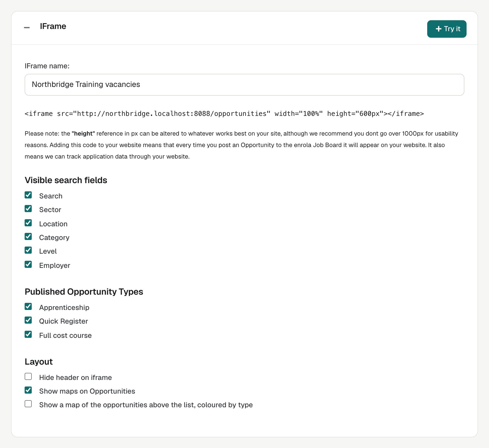Click the IFrame name input field
The height and width of the screenshot is (448, 489).
245,85
